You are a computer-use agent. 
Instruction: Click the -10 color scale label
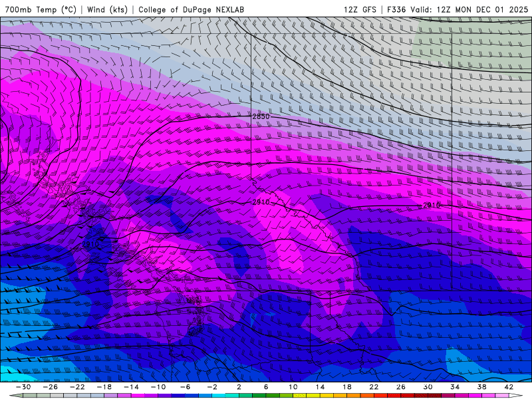(158, 387)
